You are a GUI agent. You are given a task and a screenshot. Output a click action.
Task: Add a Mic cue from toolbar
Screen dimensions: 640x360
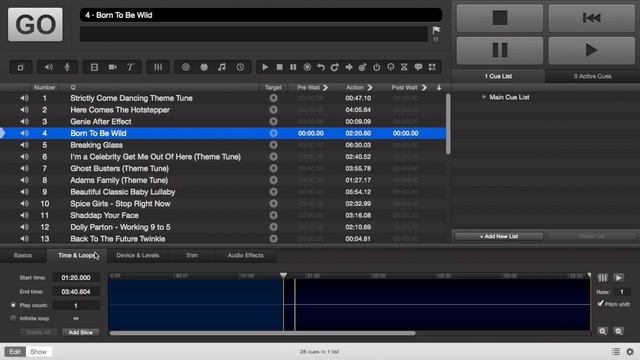click(67, 67)
